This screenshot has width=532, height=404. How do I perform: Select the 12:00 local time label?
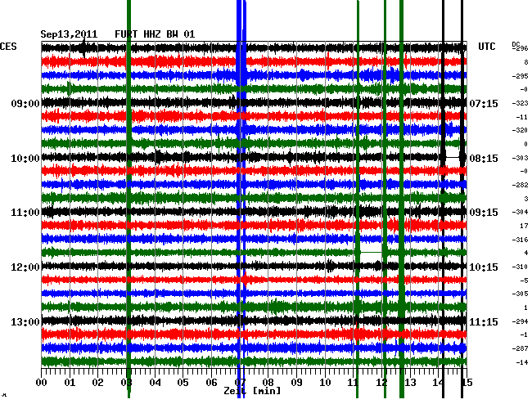point(25,267)
